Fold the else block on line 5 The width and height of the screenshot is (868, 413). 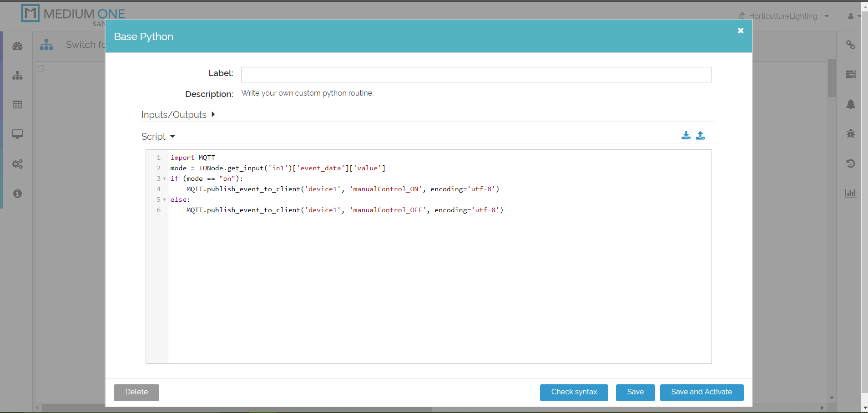[164, 200]
